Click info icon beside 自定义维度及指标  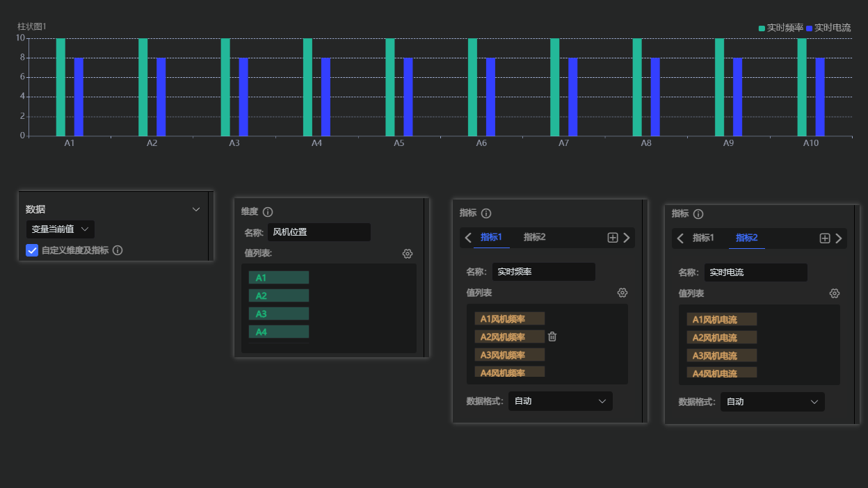click(x=118, y=250)
